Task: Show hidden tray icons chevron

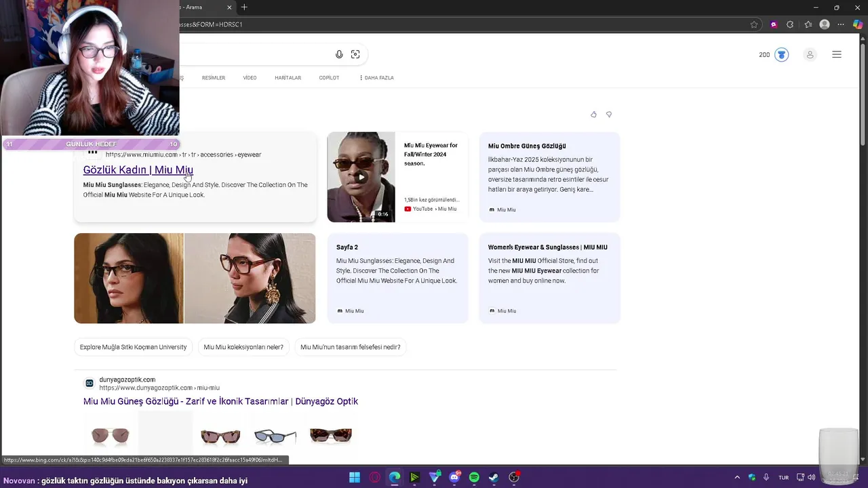Action: tap(737, 477)
